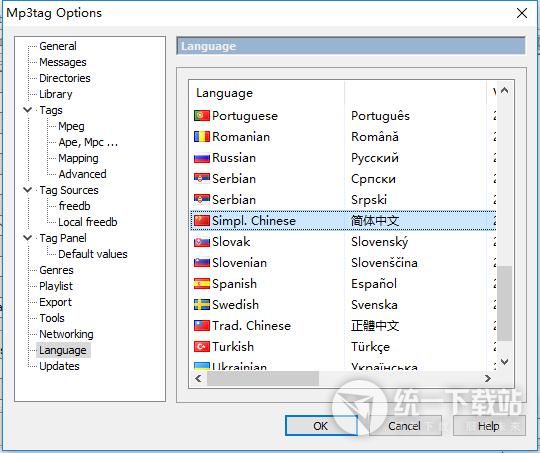Click the language list scroll up arrow
Image resolution: width=540 pixels, height=453 pixels.
click(505, 91)
